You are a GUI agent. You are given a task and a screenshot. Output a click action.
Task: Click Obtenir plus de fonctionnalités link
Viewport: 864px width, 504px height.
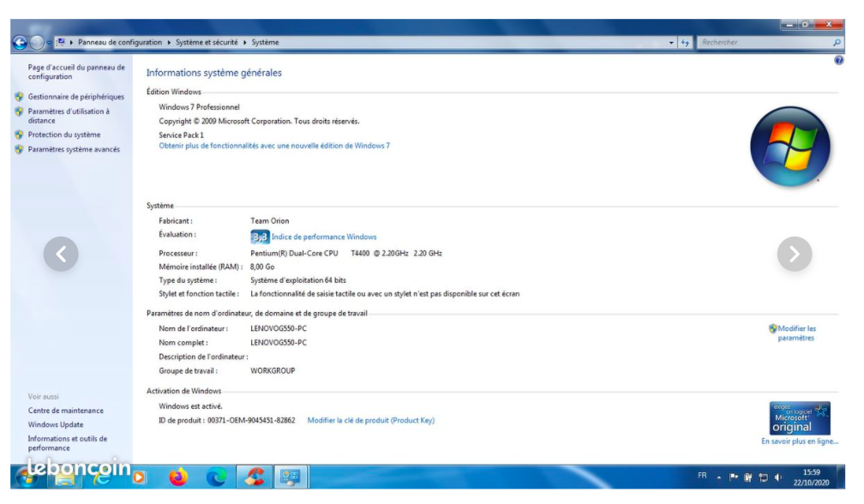click(x=274, y=146)
